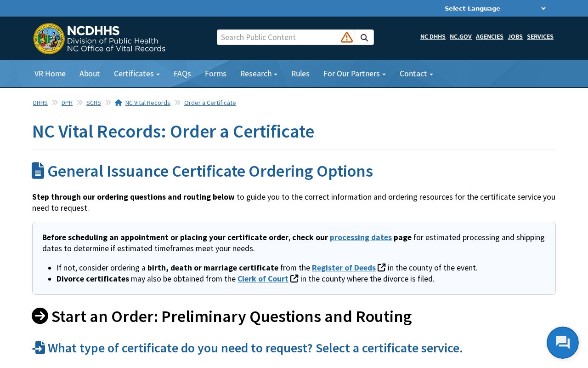Viewport: 588px width, 368px height.
Task: Open the Select Language dropdown
Action: pos(495,8)
